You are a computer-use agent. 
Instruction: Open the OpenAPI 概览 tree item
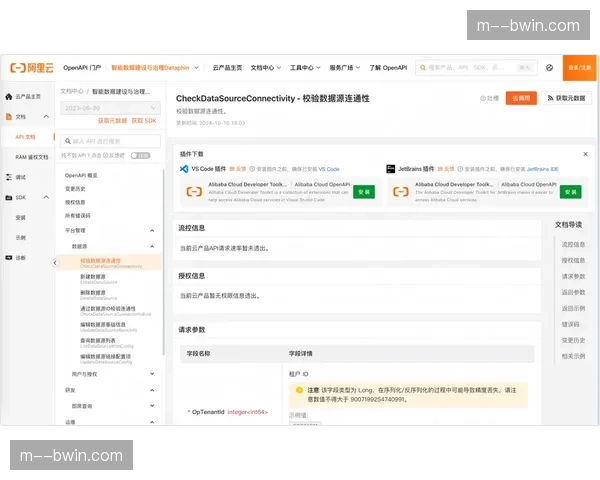point(81,175)
